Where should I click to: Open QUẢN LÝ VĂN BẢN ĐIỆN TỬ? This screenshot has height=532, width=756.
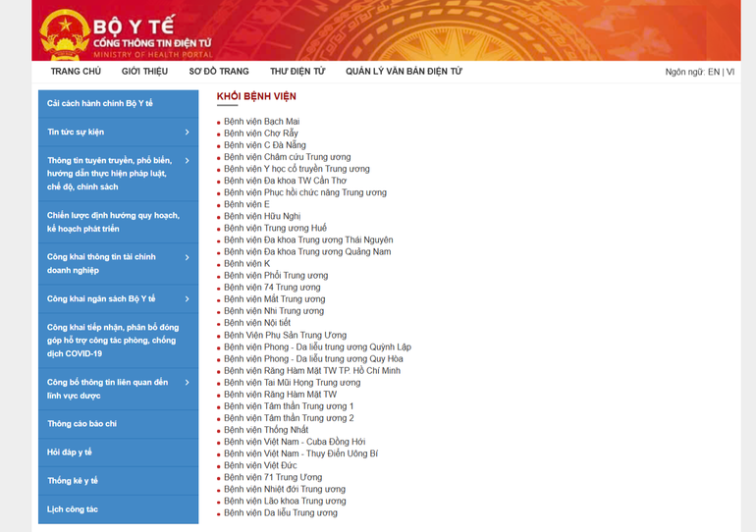point(404,72)
